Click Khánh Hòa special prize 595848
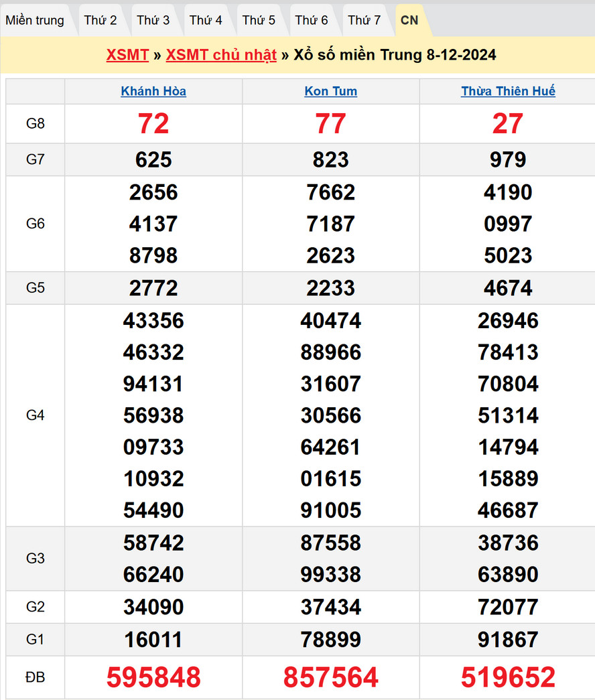 (x=153, y=677)
